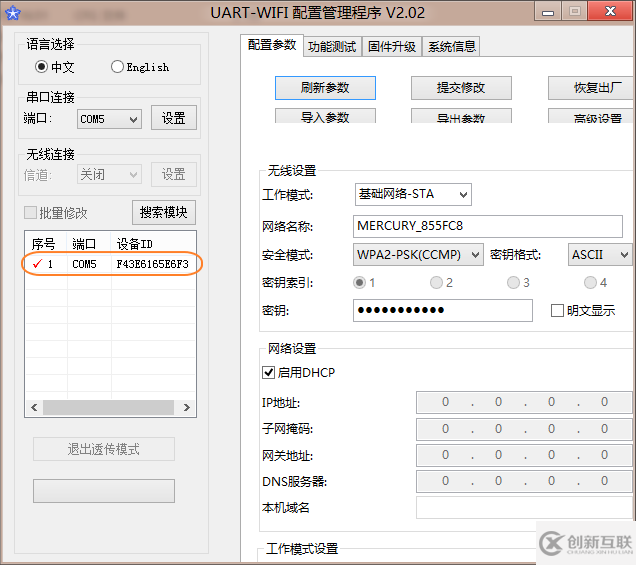Open the 系统信息 tab
Viewport: 636px width, 565px height.
point(451,47)
